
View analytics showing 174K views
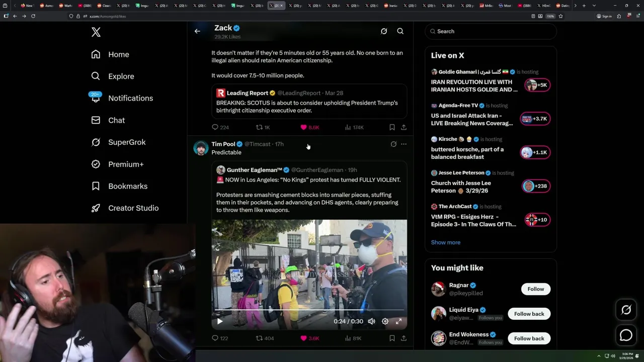tap(354, 127)
